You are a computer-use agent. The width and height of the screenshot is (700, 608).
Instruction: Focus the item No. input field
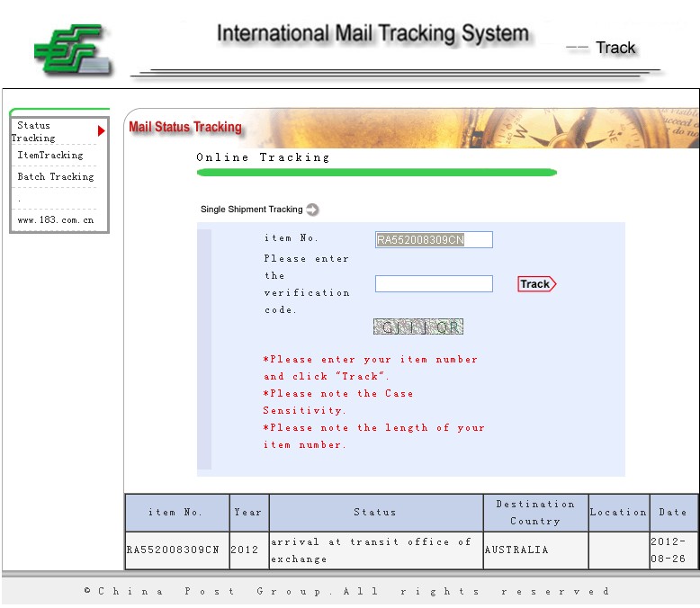434,240
